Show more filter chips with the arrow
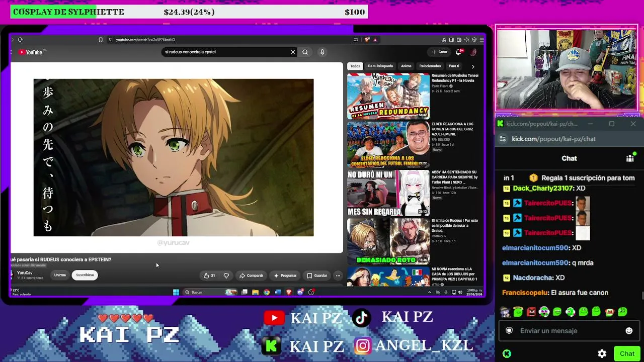The width and height of the screenshot is (644, 362). coord(472,66)
